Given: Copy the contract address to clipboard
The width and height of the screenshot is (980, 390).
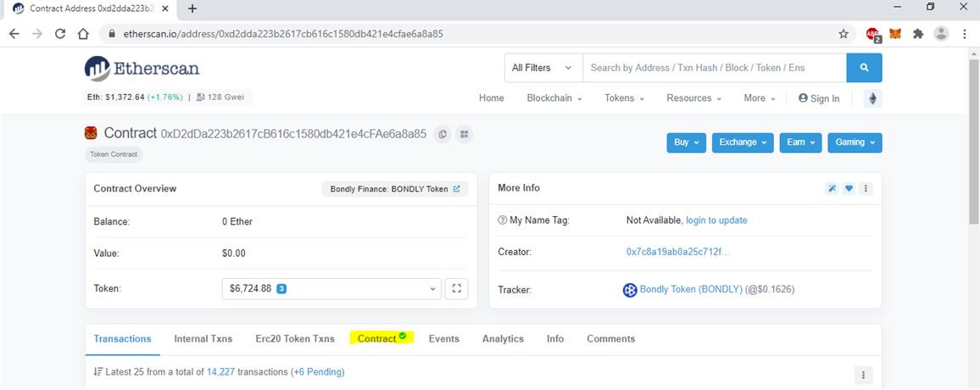Looking at the screenshot, I should click(x=443, y=134).
